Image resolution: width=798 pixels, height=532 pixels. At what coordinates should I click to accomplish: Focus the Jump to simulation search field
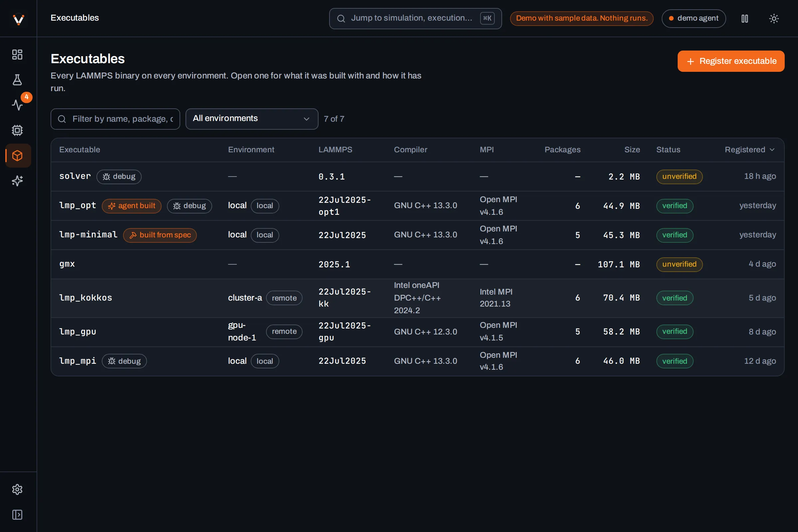coord(415,19)
